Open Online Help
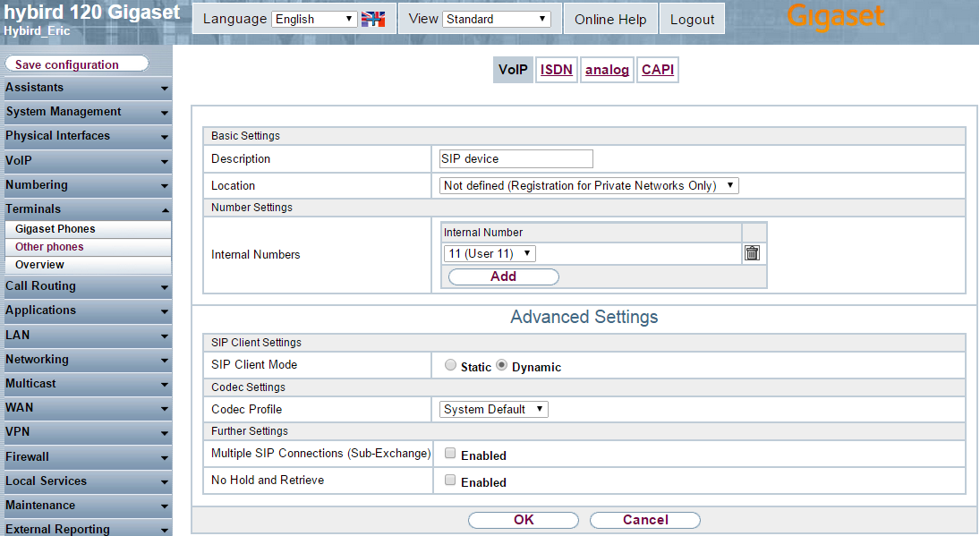Viewport: 980px width, 536px height. click(x=610, y=20)
